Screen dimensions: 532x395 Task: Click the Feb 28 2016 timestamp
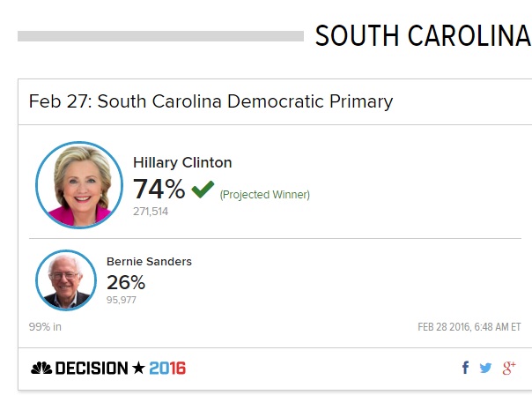coord(469,327)
